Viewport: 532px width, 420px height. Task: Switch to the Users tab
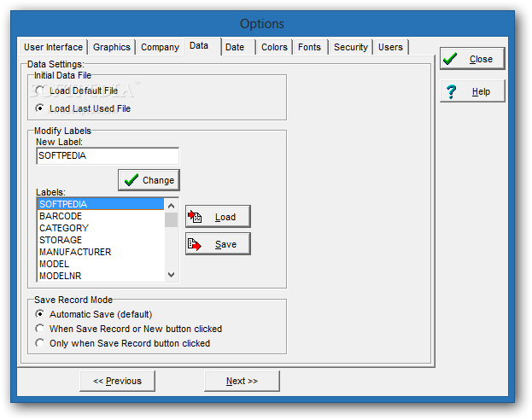390,47
